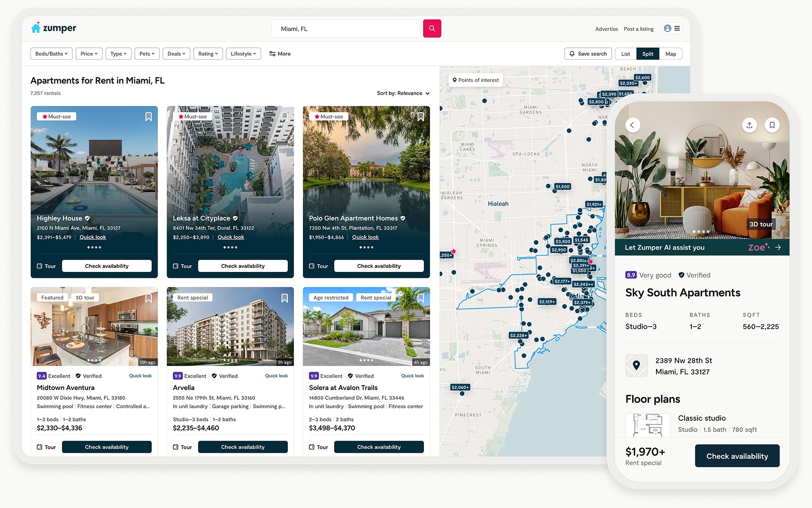The width and height of the screenshot is (812, 508).
Task: Click the Leksa at Cityplace photo carousel dots
Action: pyautogui.click(x=230, y=248)
